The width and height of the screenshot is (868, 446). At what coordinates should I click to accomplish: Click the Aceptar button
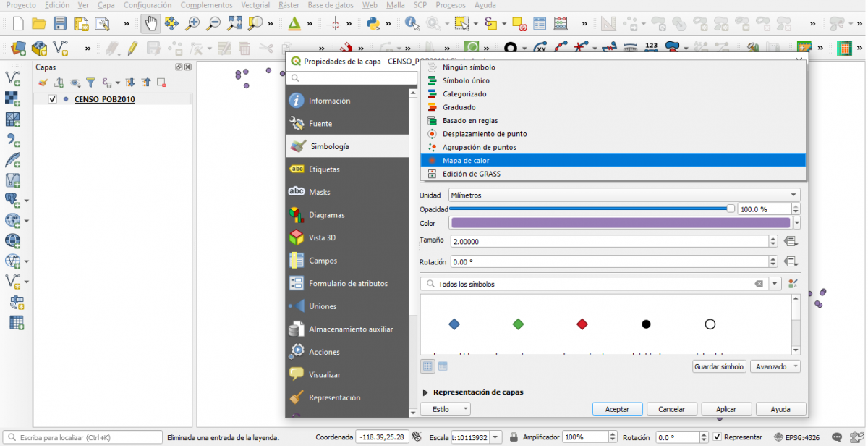[616, 409]
